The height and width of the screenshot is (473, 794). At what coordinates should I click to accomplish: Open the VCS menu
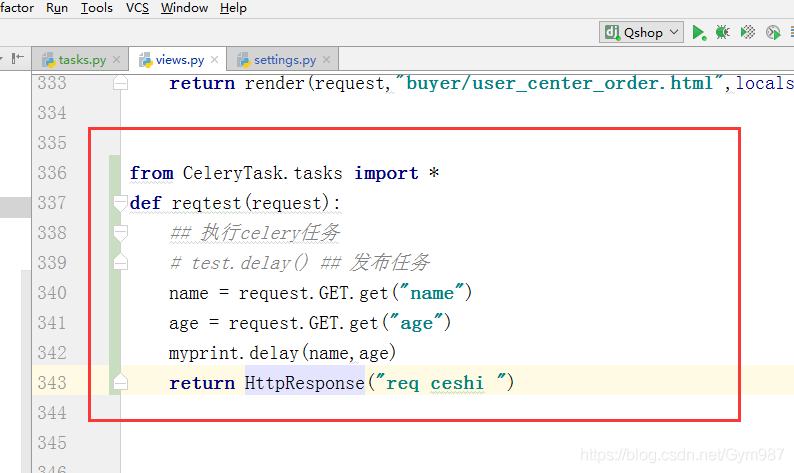coord(137,8)
